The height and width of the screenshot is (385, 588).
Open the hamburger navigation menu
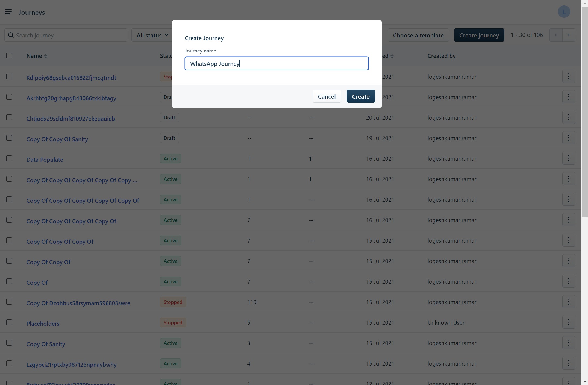coord(8,12)
